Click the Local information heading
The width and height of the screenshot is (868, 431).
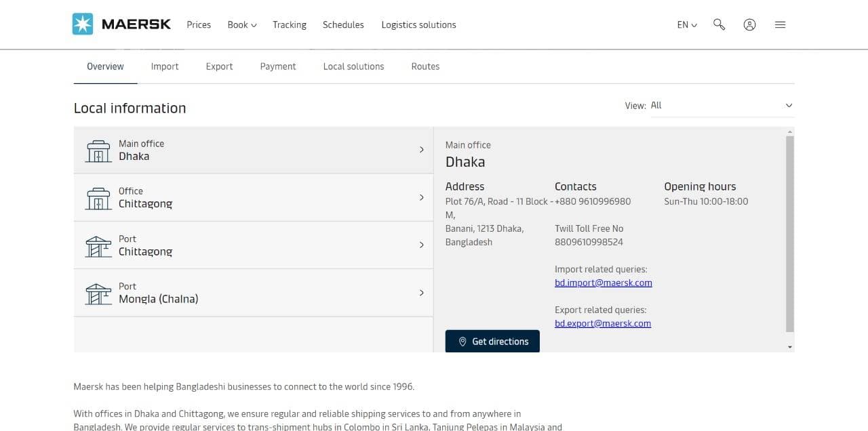click(130, 108)
